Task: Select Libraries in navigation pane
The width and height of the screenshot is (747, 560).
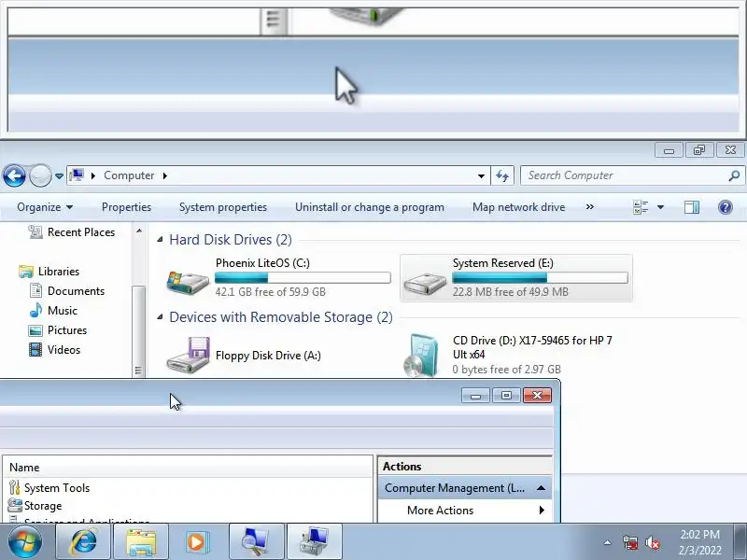Action: point(49,272)
